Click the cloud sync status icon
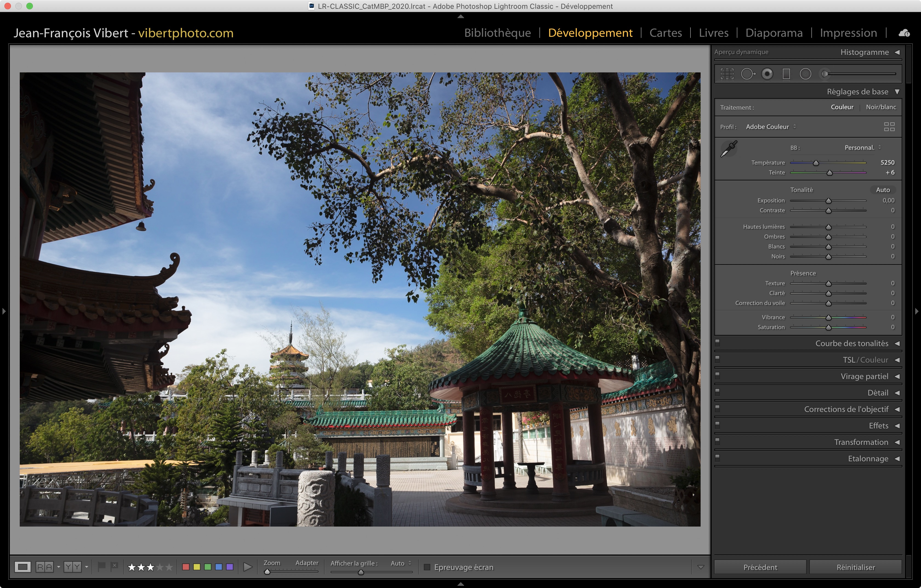921x588 pixels. (x=904, y=33)
